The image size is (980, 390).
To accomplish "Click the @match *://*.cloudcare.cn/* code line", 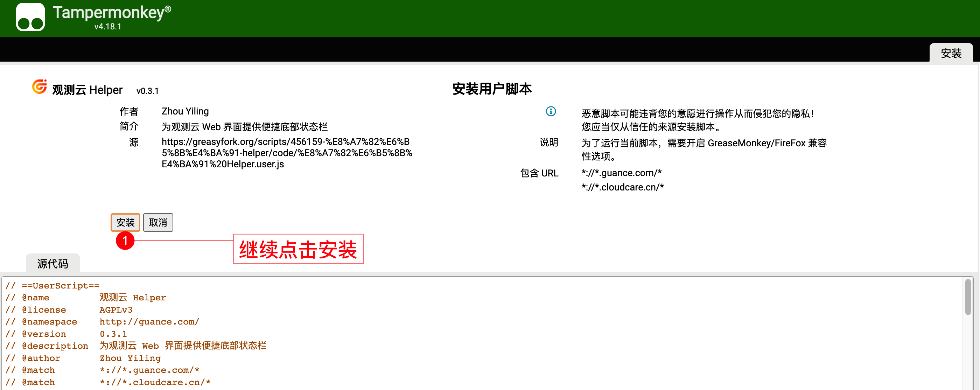I will [x=108, y=382].
